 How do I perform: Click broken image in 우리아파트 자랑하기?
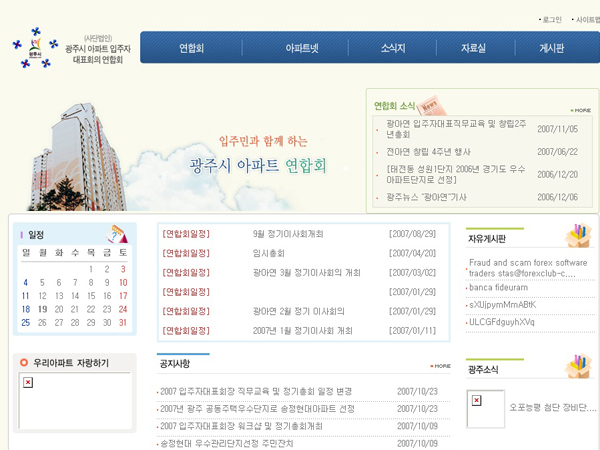click(28, 383)
